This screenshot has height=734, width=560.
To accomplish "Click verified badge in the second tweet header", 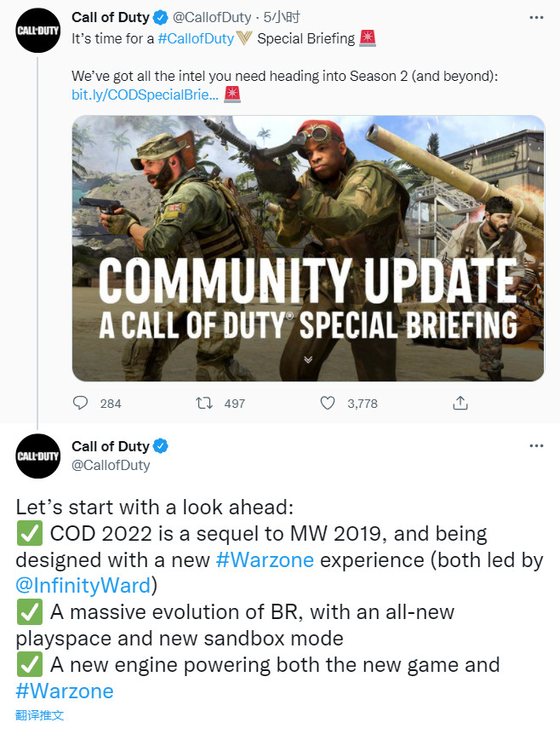I will click(161, 446).
